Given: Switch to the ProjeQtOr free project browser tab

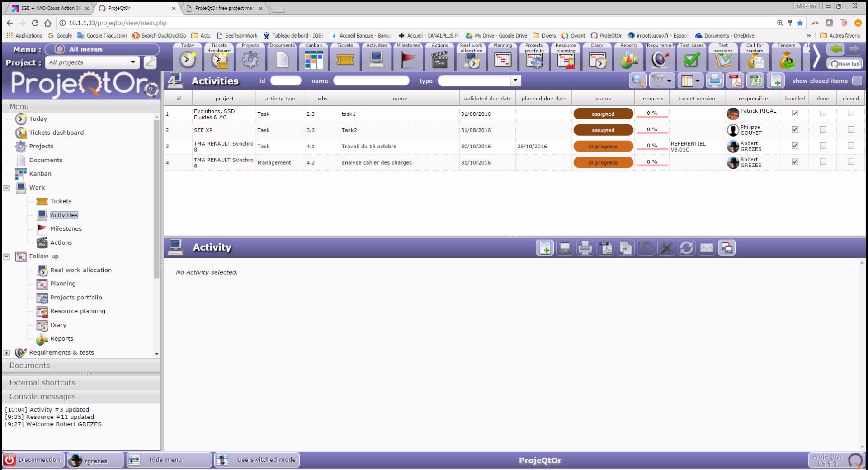Looking at the screenshot, I should 224,8.
